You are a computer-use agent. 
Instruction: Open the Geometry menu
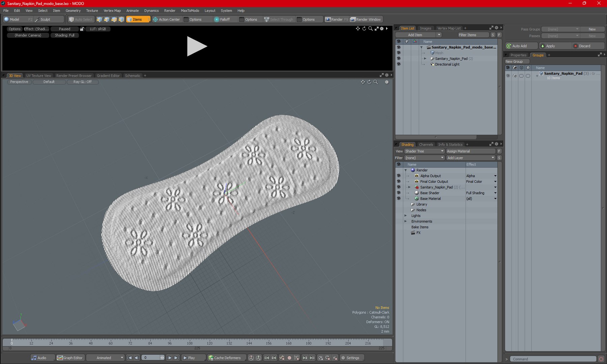tap(73, 11)
